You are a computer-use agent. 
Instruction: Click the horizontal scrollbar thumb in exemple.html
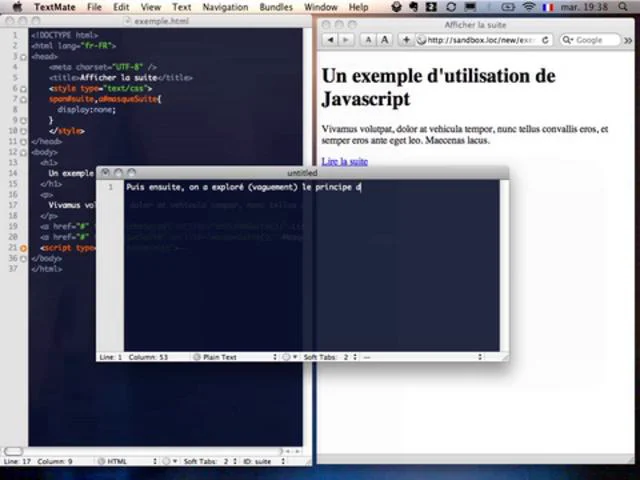pyautogui.click(x=13, y=451)
